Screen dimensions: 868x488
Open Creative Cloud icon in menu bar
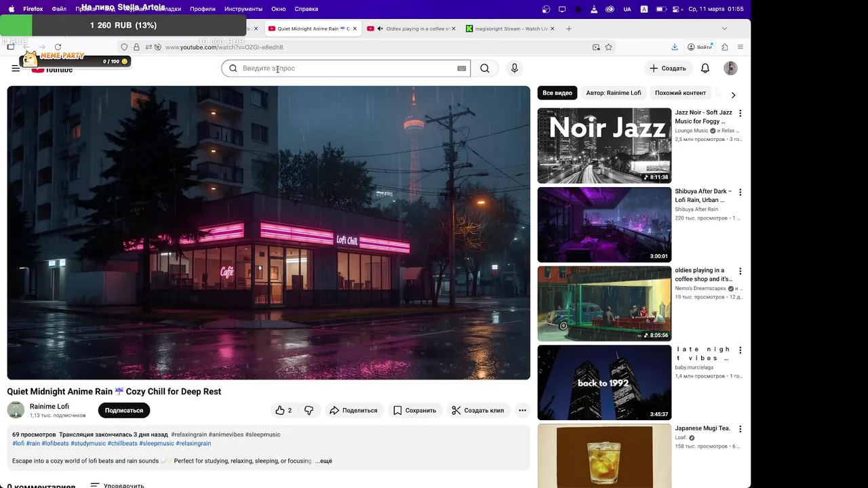click(x=610, y=9)
